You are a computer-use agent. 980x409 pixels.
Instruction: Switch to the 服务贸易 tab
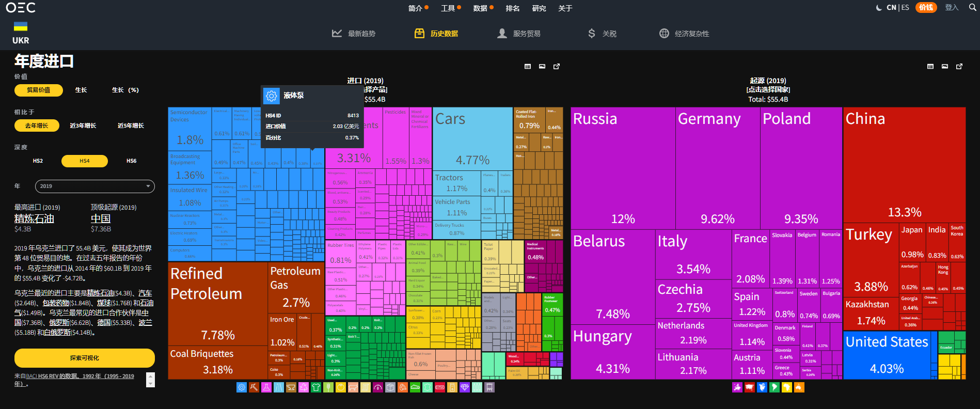click(x=518, y=34)
